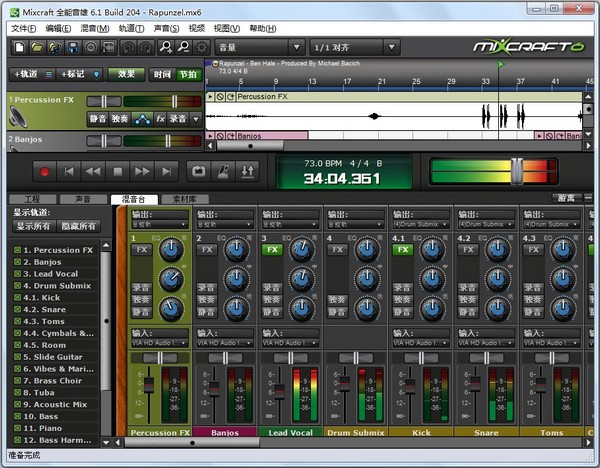Open fx for the Percussion FX track
600x468 pixels.
(160, 119)
